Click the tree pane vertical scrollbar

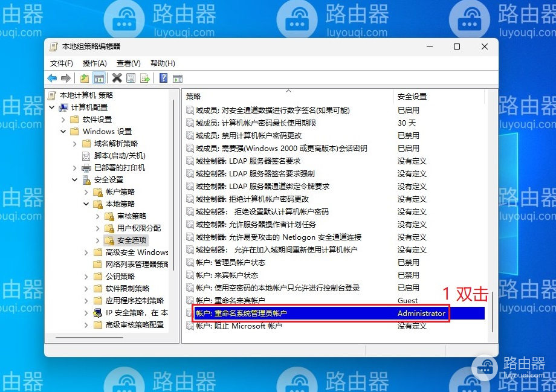click(x=173, y=184)
